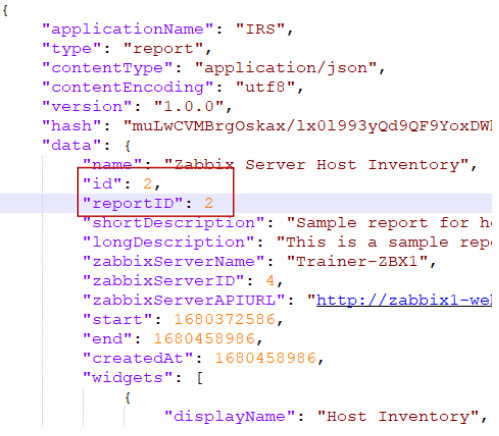
Task: Click the "version" key
Action: 87,107
